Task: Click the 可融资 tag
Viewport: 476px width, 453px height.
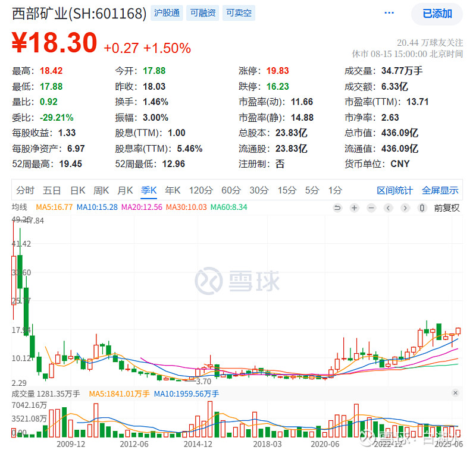Action: [x=203, y=13]
